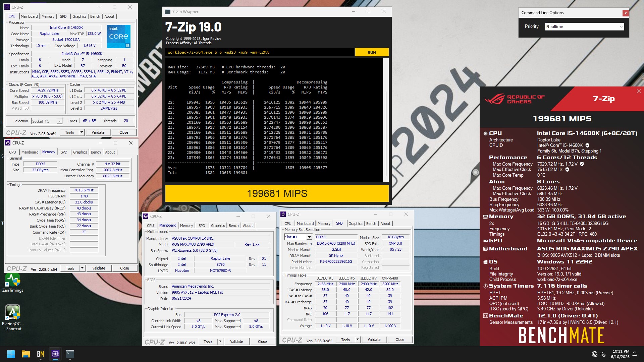
Task: Click the Intel Core i5 logo badge
Action: pos(119,36)
